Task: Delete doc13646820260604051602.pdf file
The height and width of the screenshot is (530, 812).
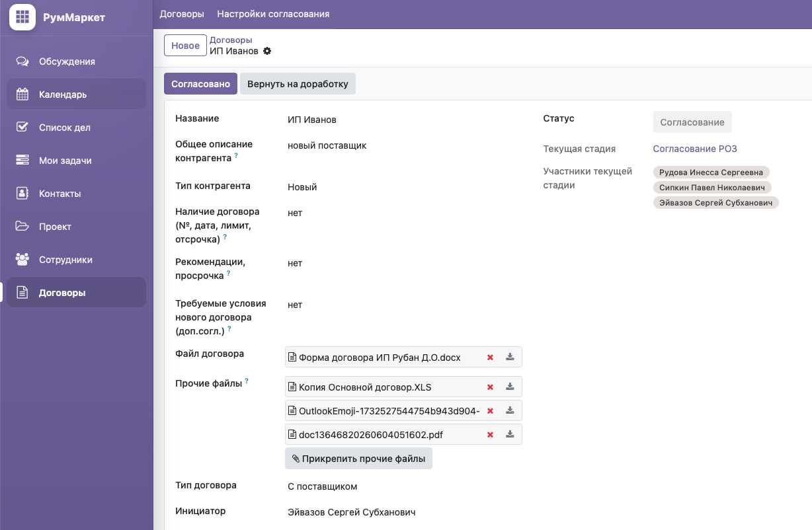Action: pyautogui.click(x=490, y=435)
